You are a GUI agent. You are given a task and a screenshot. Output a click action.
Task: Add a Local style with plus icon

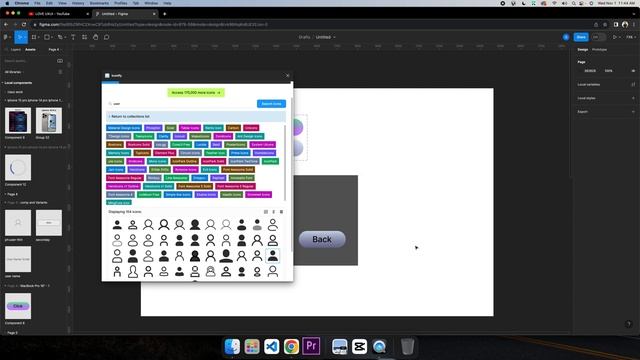(633, 98)
